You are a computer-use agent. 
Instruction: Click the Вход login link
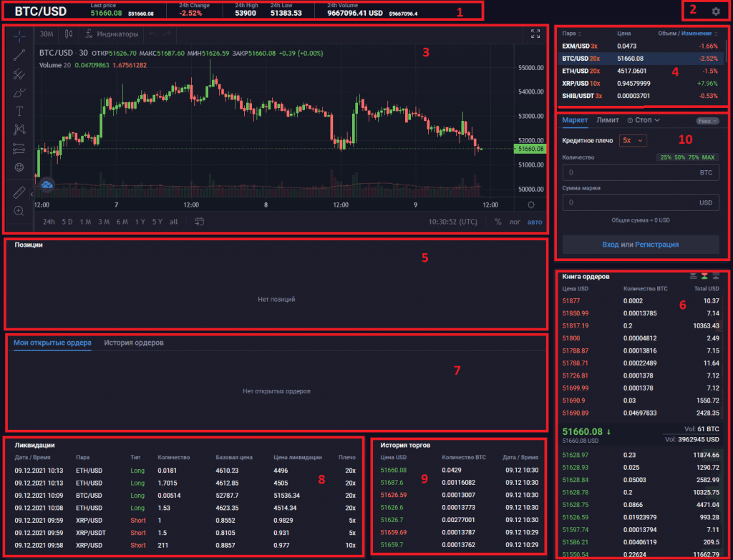click(611, 245)
